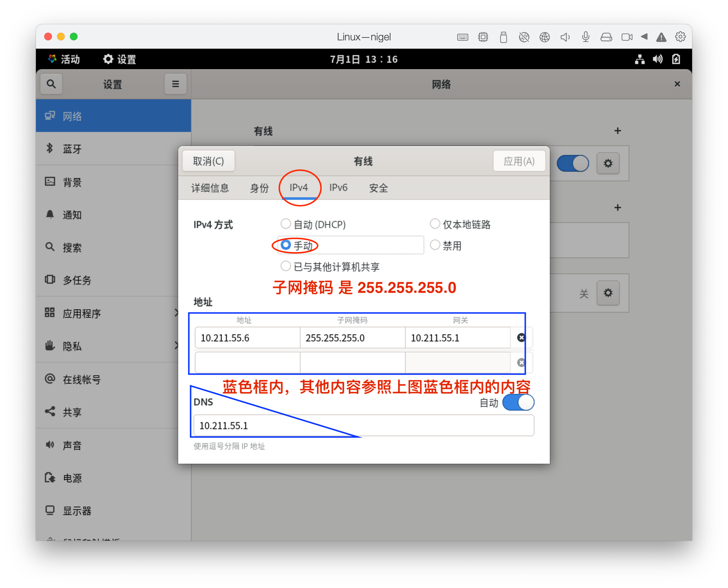
Task: Click the camera icon in title bar
Action: [627, 37]
